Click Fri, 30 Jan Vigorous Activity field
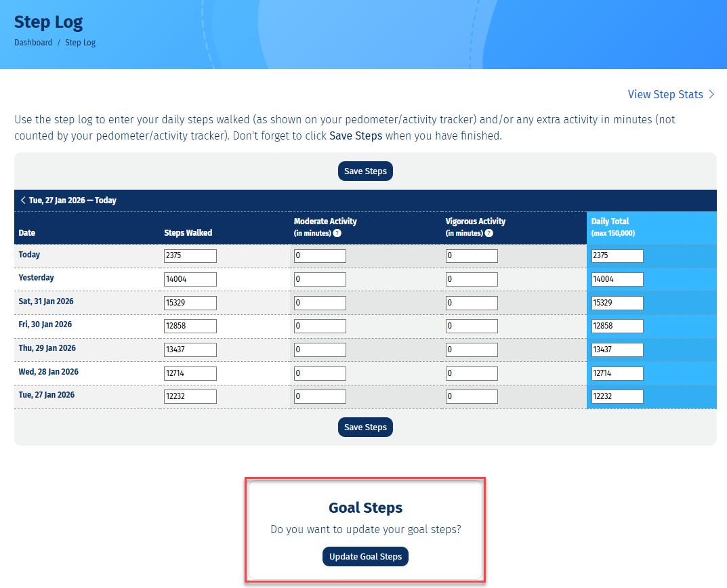Screen dimensions: 727x588 pyautogui.click(x=472, y=327)
